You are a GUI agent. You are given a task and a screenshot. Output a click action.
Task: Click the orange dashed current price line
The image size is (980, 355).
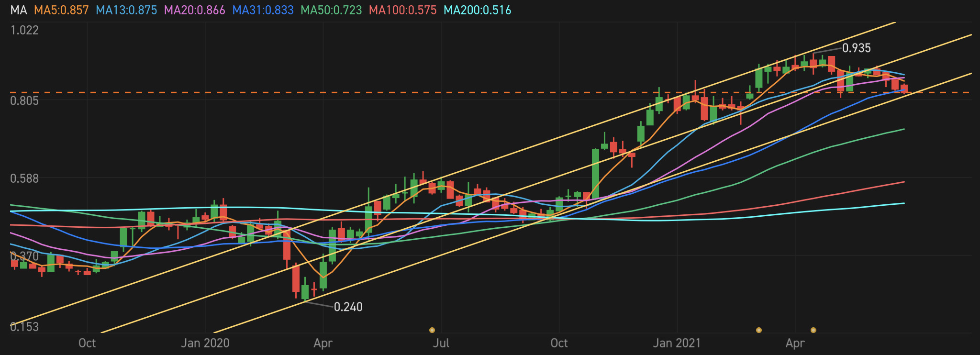click(x=490, y=92)
